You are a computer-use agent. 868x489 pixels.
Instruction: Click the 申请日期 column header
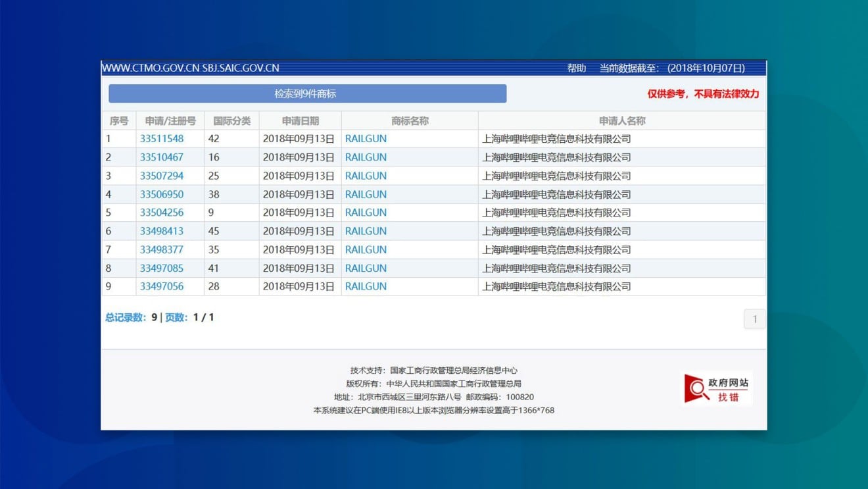[301, 120]
